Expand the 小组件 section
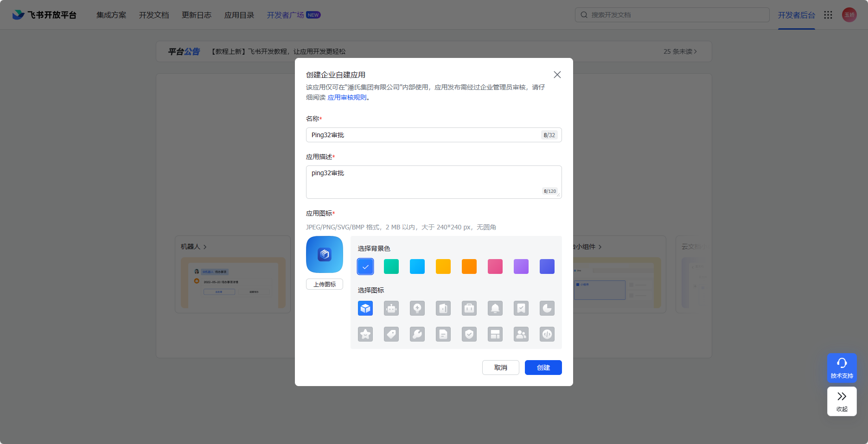 pos(587,247)
